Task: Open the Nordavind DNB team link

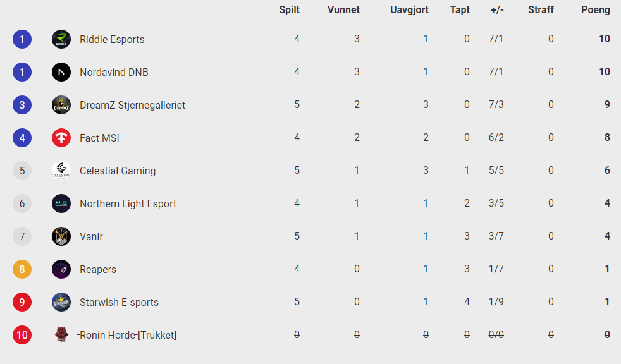Action: 114,73
